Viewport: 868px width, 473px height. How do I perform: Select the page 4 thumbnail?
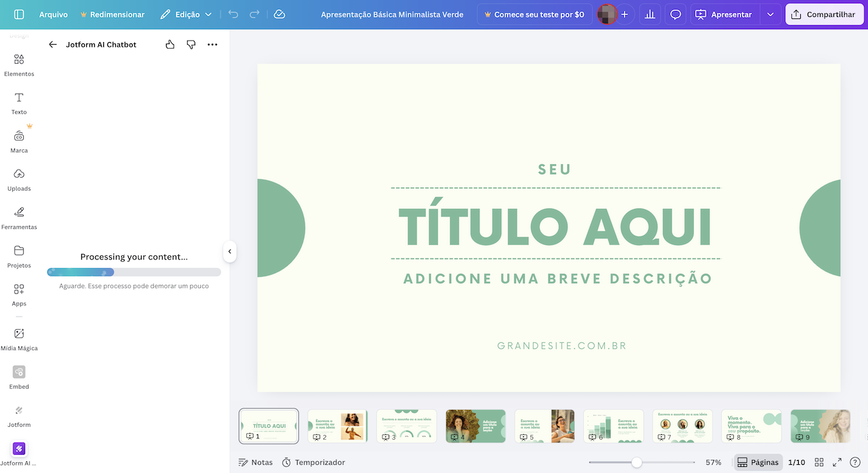(475, 425)
